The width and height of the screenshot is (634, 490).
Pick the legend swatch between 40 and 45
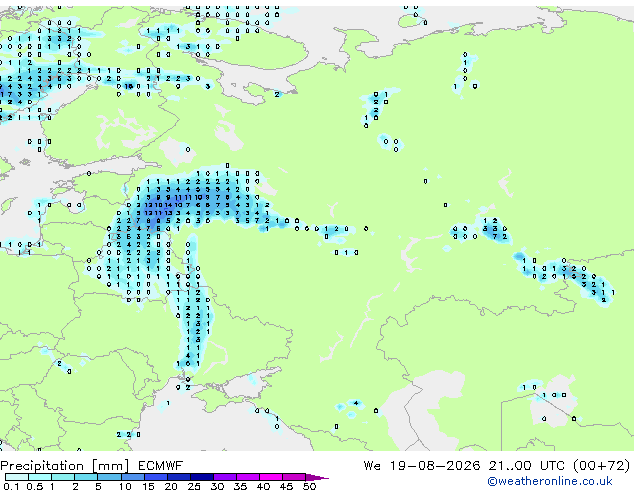pos(271,477)
